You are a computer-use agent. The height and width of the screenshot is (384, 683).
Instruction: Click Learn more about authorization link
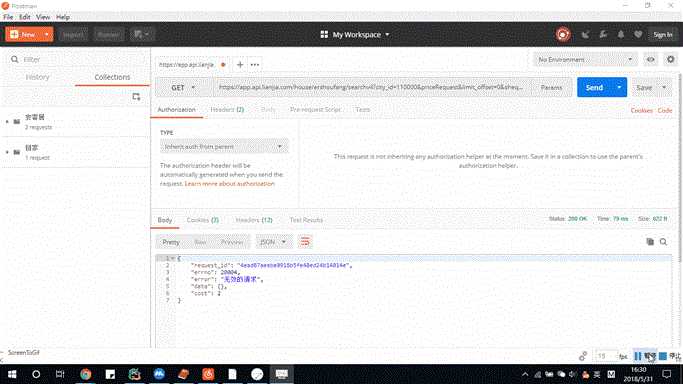coord(230,184)
